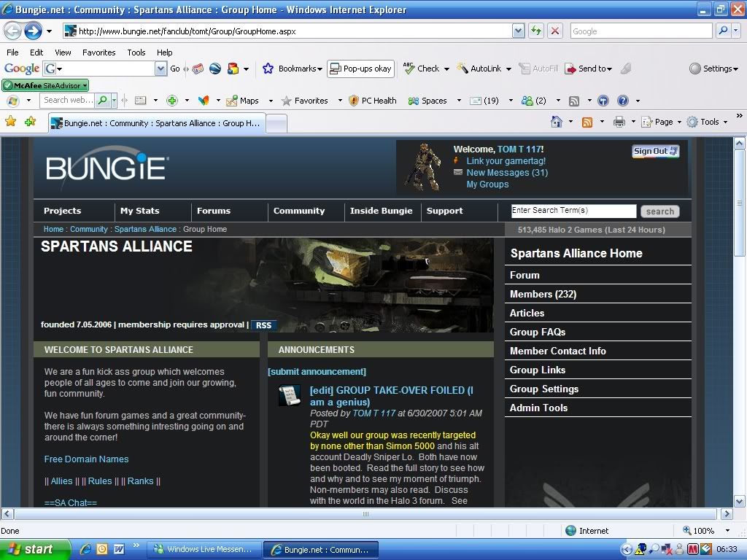Click the Print icon in command bar
The height and width of the screenshot is (560, 747).
pos(619,122)
